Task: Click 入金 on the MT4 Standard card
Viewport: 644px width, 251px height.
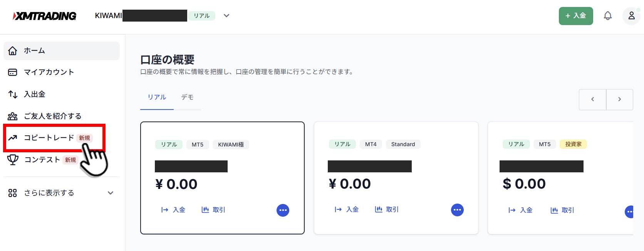Action: coord(347,209)
